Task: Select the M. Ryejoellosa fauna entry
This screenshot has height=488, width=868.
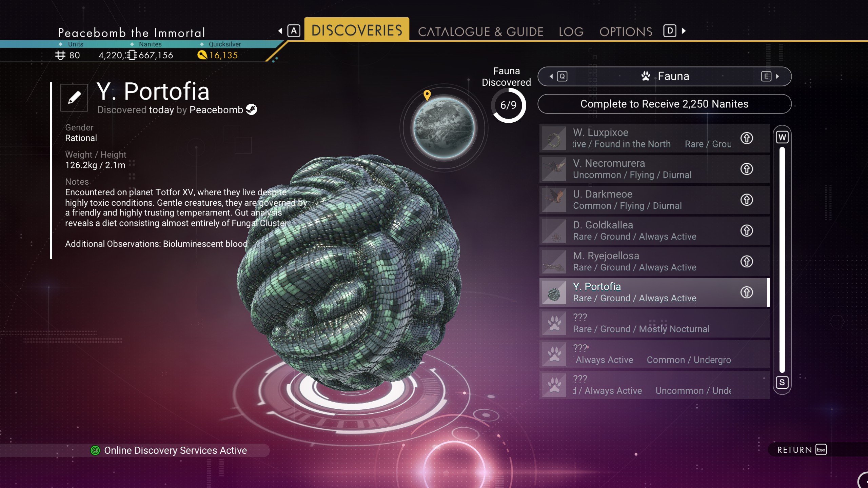Action: click(654, 262)
